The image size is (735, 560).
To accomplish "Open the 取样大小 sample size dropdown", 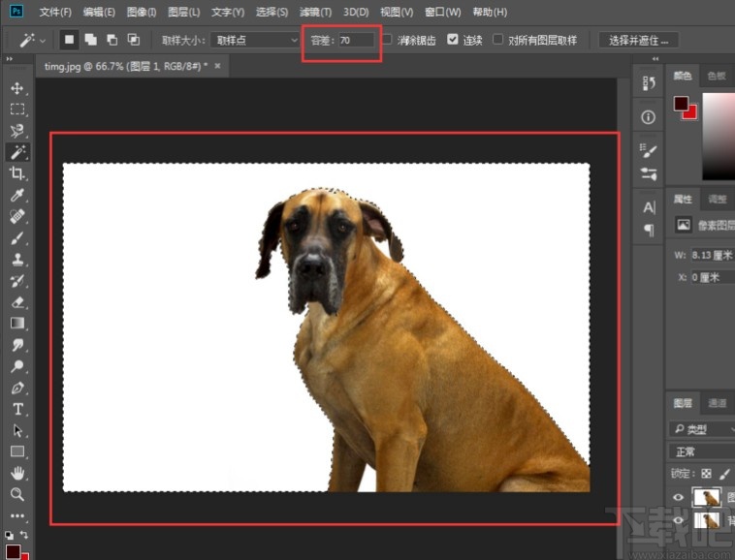I will [x=256, y=40].
